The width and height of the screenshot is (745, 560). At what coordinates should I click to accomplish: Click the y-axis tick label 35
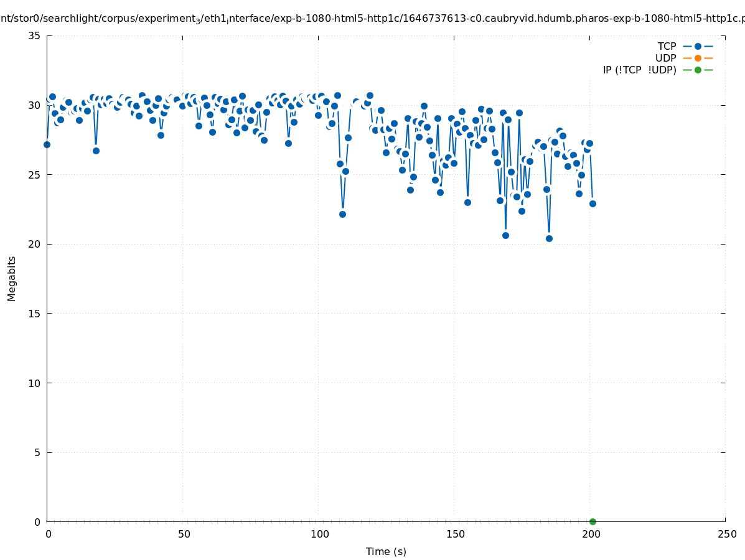click(x=34, y=36)
